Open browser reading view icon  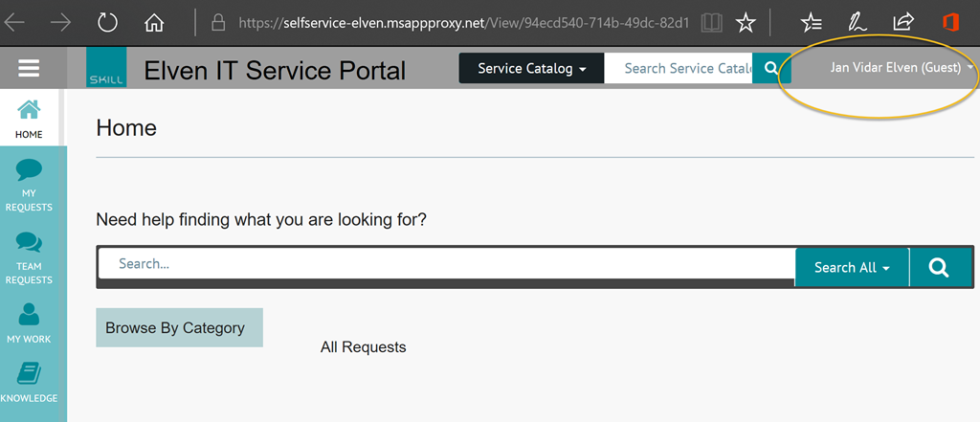[711, 23]
